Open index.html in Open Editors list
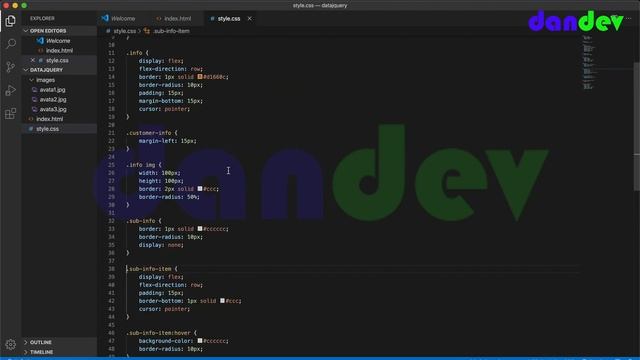 coord(59,50)
